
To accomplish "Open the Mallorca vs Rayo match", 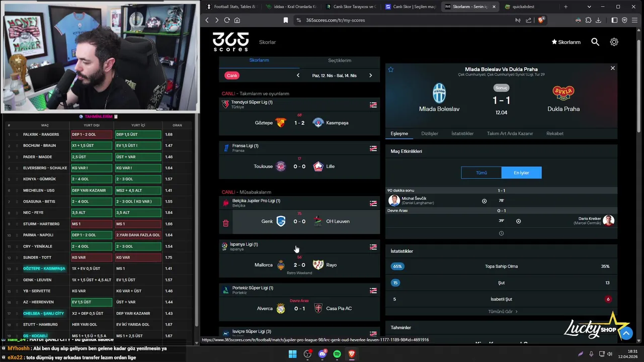I will point(300,265).
